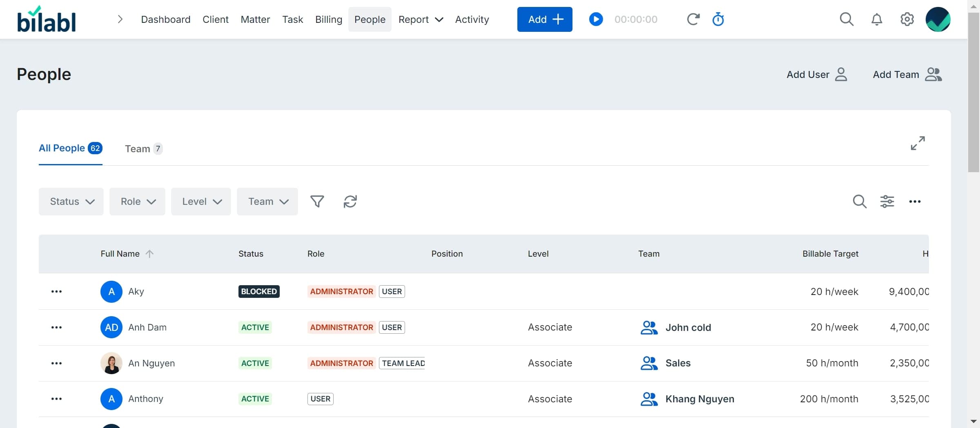
Task: Click An Nguyen's TEAM LEAD badge
Action: [402, 363]
